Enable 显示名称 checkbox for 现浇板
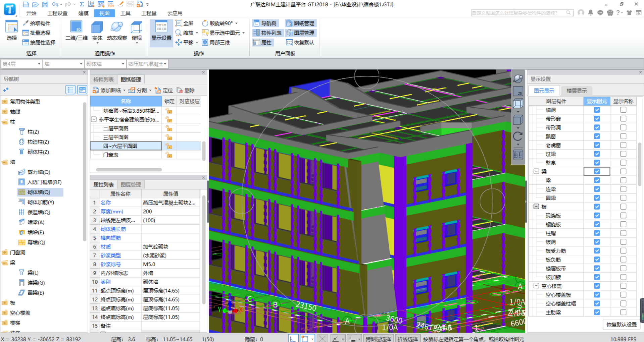 (x=623, y=216)
